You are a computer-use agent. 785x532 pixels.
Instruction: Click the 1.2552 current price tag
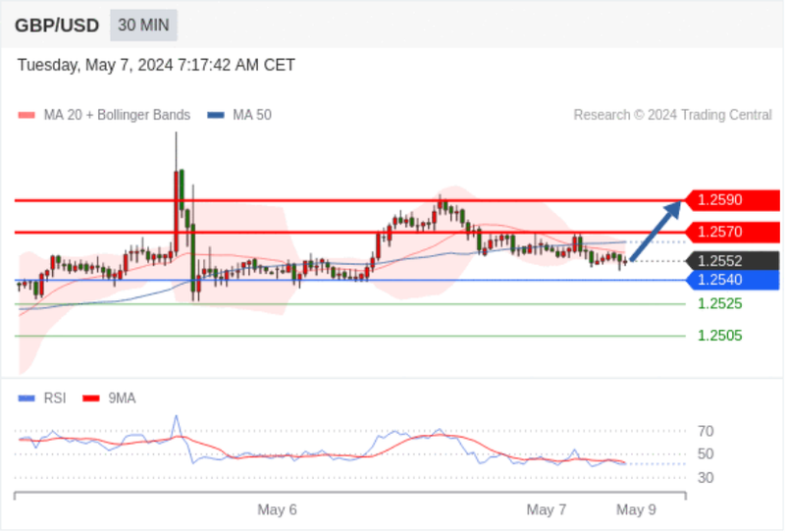[732, 261]
